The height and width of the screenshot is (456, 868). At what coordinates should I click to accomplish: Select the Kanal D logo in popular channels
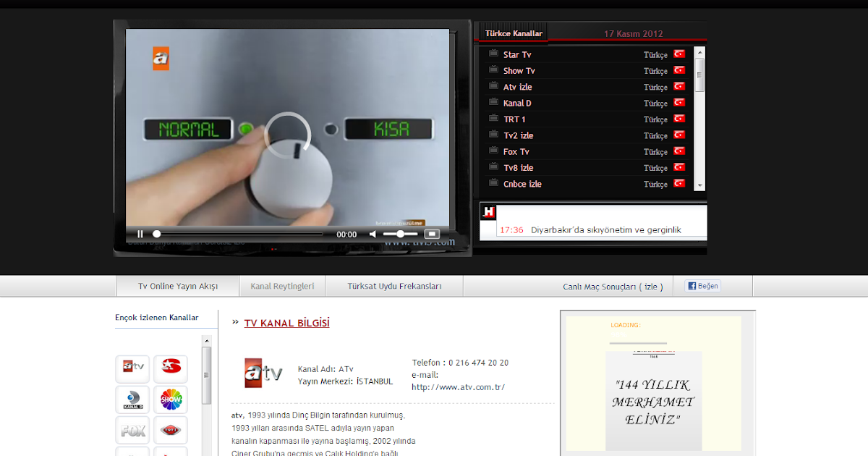pos(133,400)
